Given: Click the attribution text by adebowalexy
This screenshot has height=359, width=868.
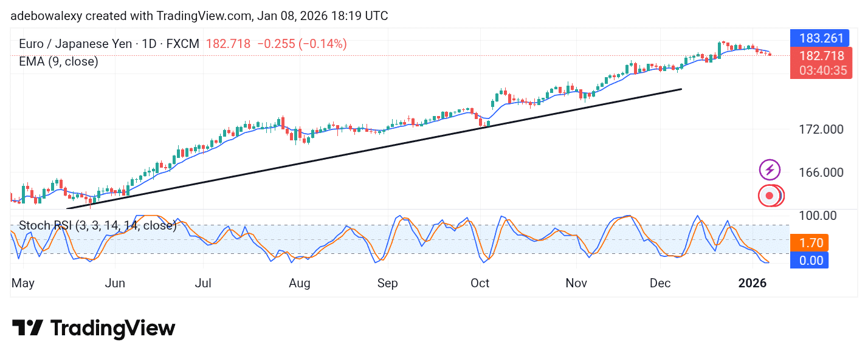Looking at the screenshot, I should tap(199, 16).
